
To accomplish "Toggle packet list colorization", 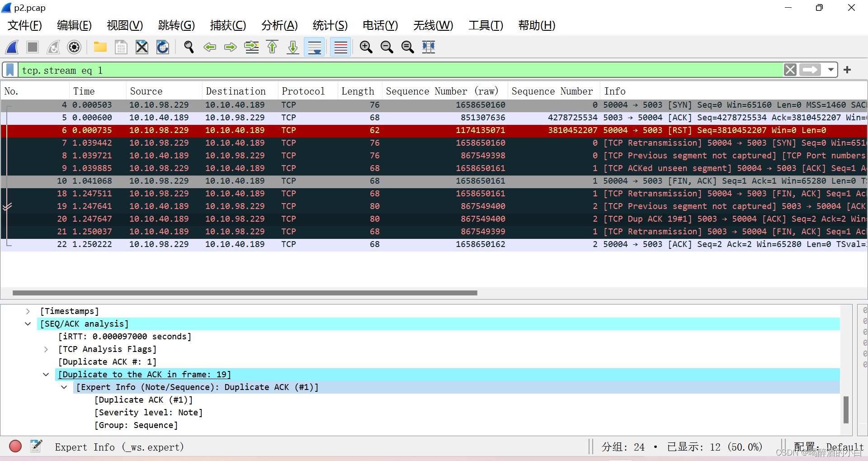I will pos(340,47).
